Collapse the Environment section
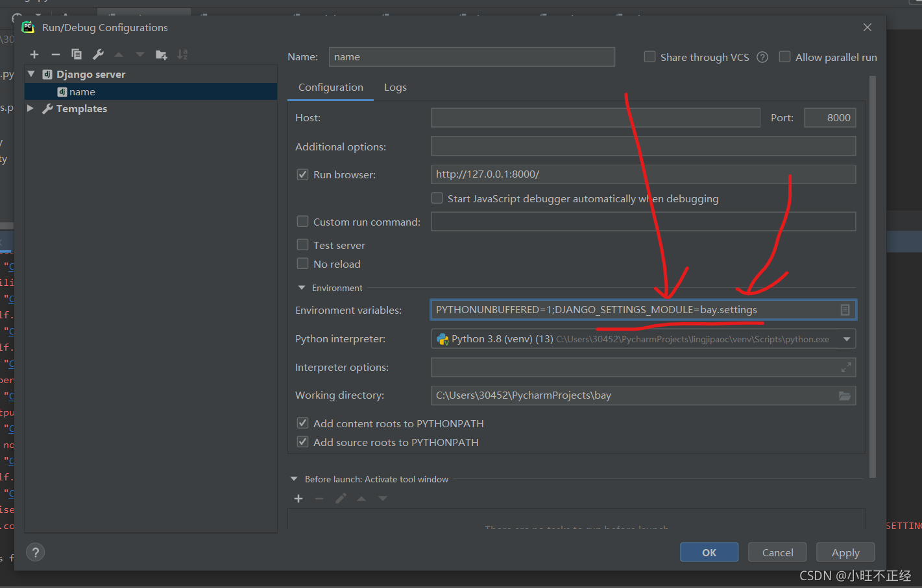 301,288
